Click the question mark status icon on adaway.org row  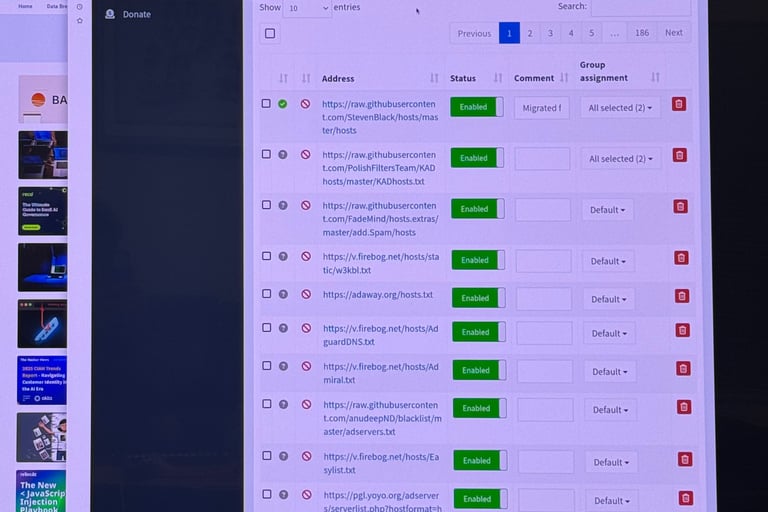pos(283,294)
